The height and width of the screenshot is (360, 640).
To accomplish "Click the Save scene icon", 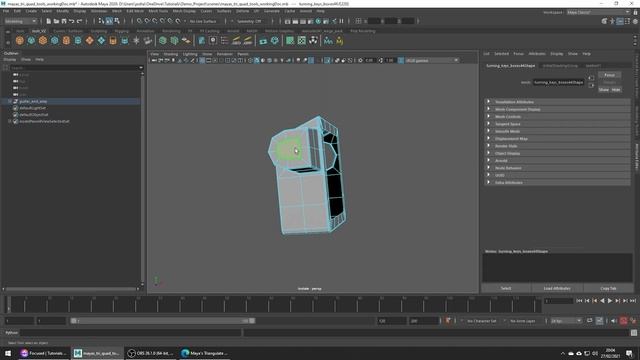I will click(x=64, y=21).
